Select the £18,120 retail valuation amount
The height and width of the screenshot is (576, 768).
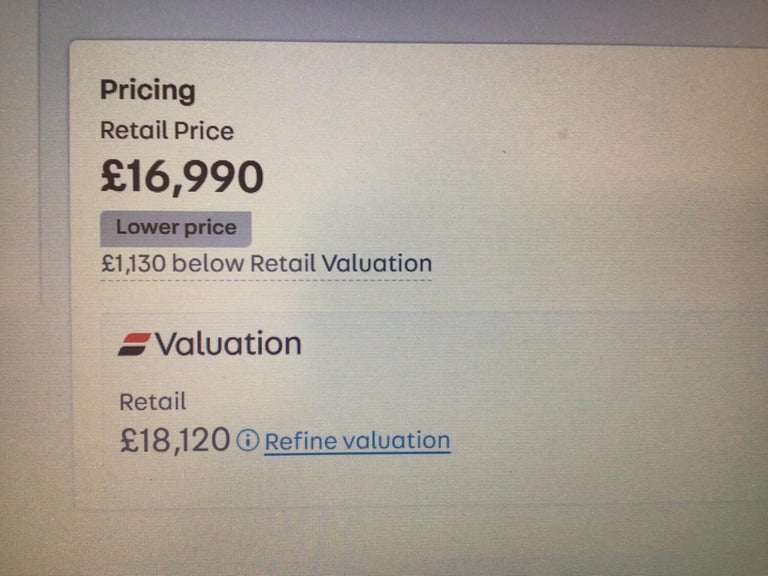pos(175,440)
